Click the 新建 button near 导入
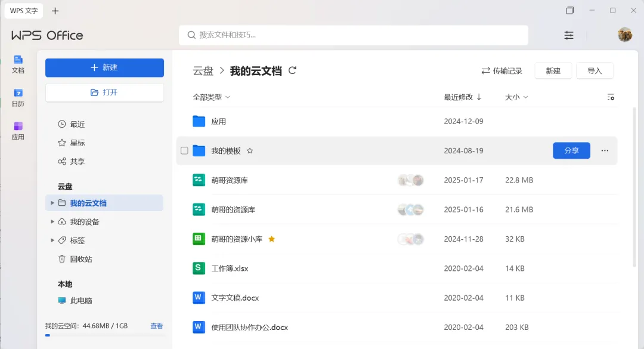 click(553, 71)
